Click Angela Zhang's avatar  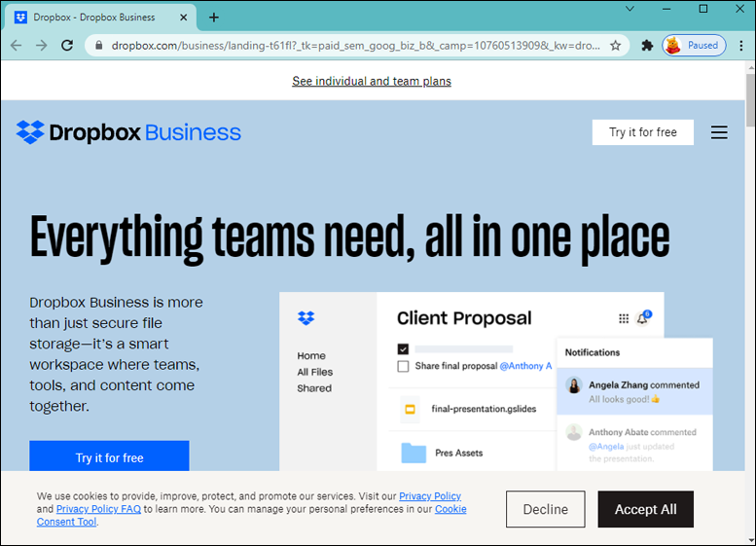point(574,385)
